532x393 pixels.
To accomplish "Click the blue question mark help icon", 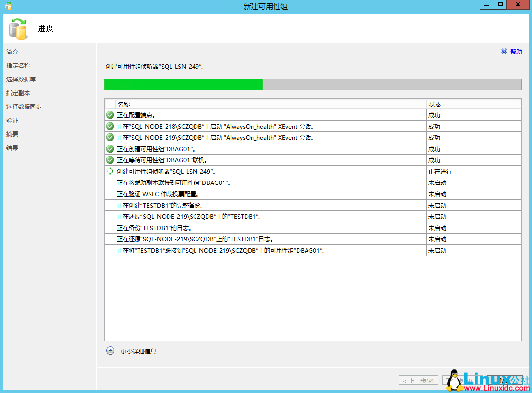I will coord(504,51).
